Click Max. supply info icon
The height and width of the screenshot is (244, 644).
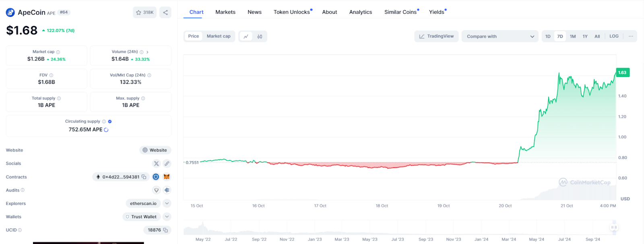click(x=143, y=98)
